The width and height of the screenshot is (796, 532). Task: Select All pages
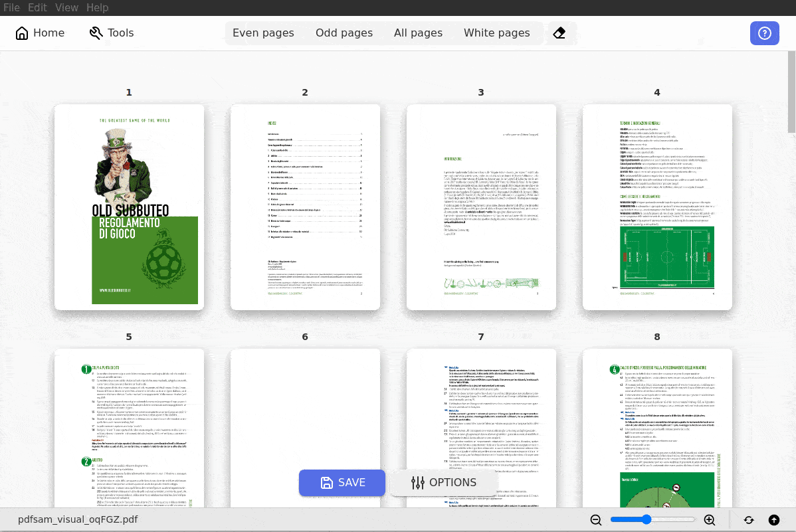[x=418, y=33]
